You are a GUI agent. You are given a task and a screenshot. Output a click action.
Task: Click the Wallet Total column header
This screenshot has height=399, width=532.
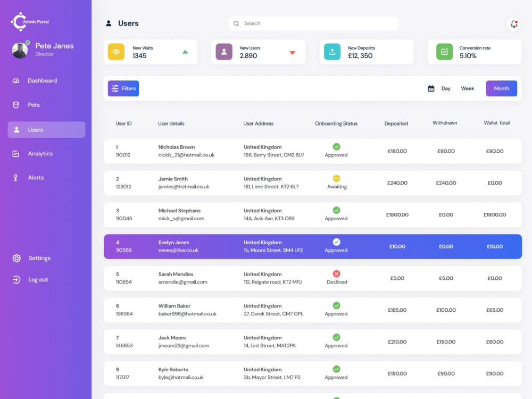(497, 123)
